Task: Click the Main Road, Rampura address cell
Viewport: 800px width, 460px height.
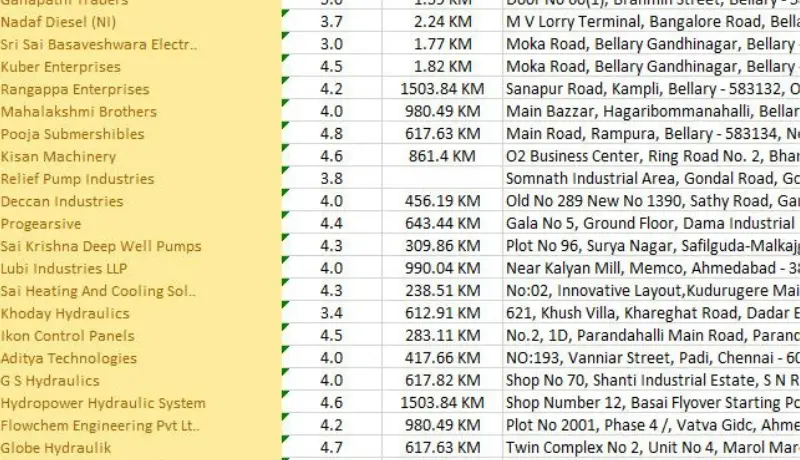Action: coord(652,134)
